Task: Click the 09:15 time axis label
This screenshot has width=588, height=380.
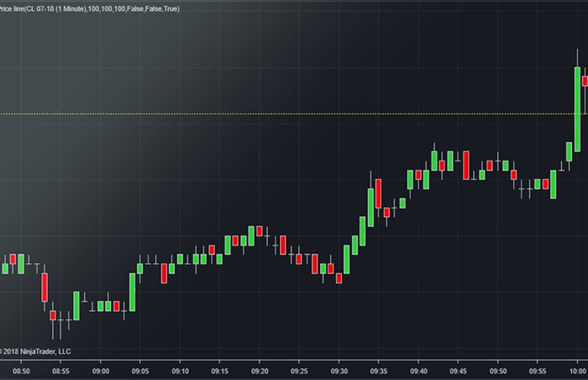Action: pos(219,371)
